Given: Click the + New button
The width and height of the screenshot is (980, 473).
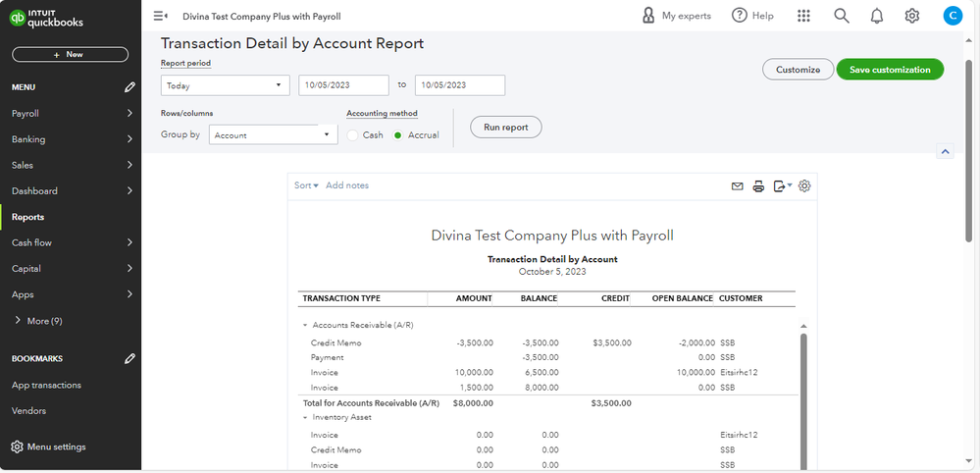Looking at the screenshot, I should pyautogui.click(x=70, y=54).
